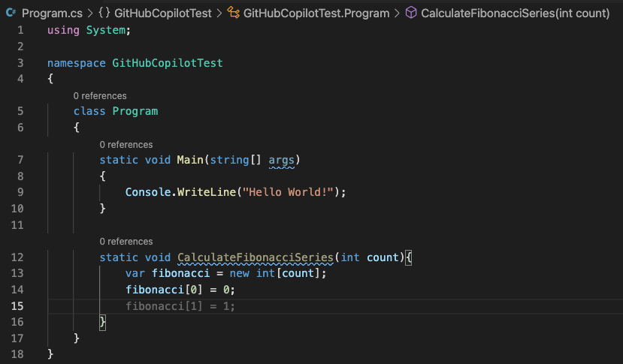Image resolution: width=623 pixels, height=364 pixels.
Task: Click the namespace braces icon in breadcrumb
Action: coord(104,13)
